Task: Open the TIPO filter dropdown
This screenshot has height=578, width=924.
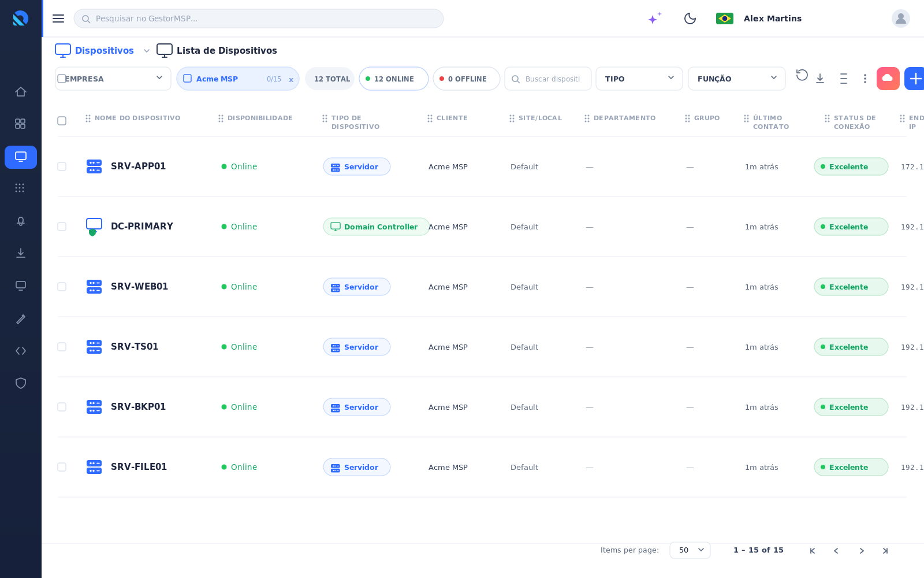Action: [x=639, y=79]
